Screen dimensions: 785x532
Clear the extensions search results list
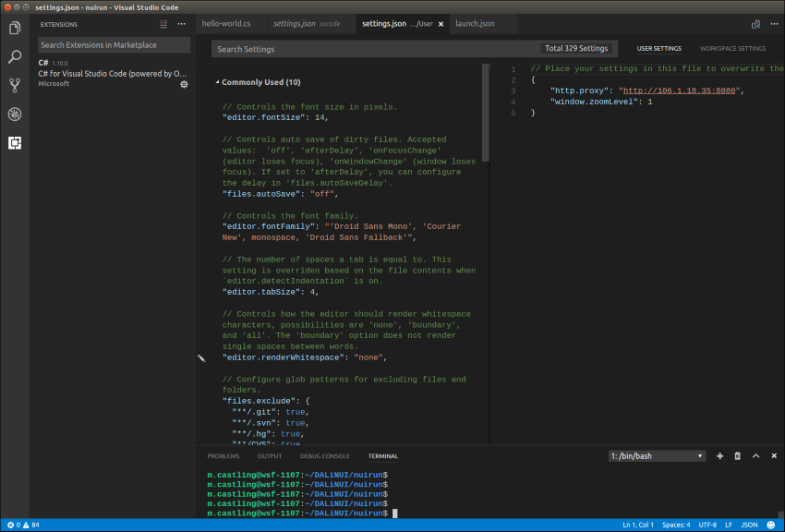click(x=163, y=24)
